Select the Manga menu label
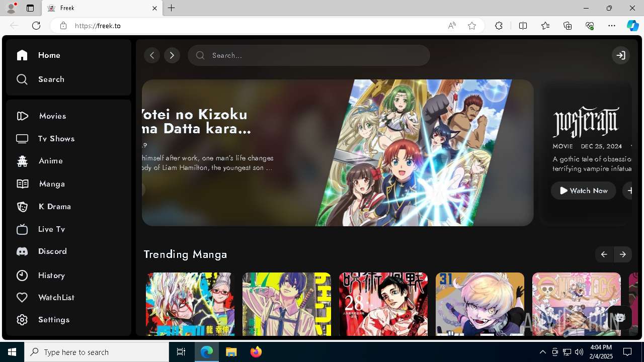 pyautogui.click(x=52, y=184)
